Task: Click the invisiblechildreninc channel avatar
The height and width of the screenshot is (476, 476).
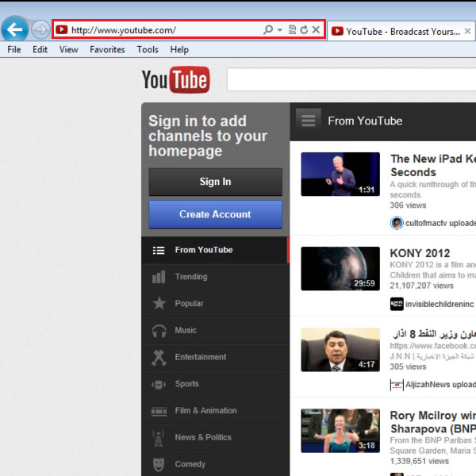Action: click(397, 304)
